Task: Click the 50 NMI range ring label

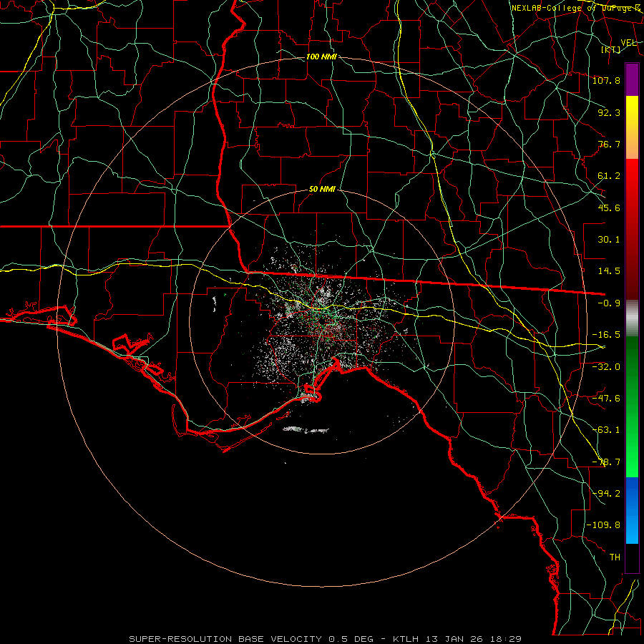Action: pyautogui.click(x=322, y=190)
